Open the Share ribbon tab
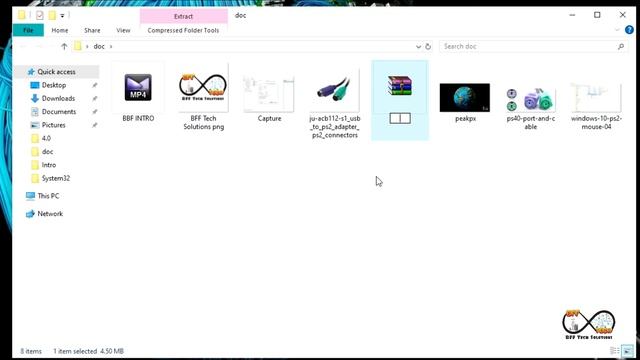 (92, 30)
